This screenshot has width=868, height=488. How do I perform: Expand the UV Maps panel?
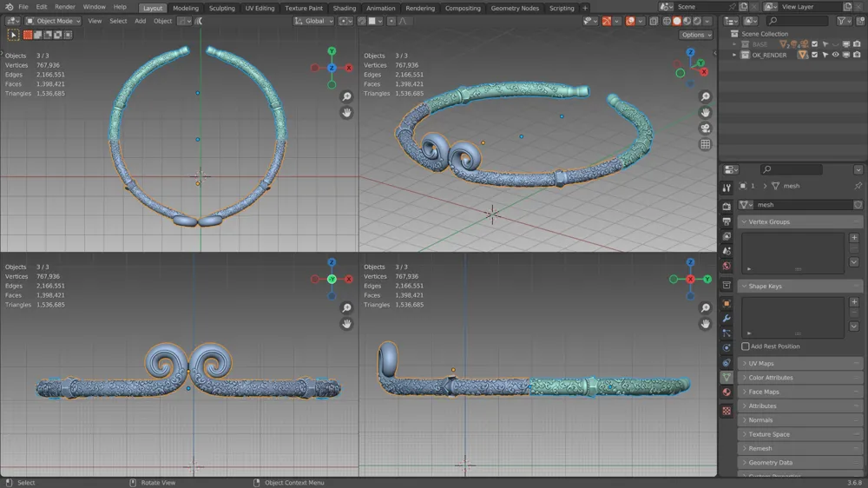point(800,363)
